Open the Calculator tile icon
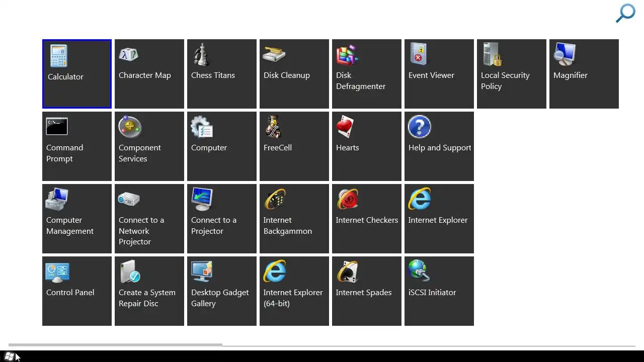644x362 pixels. point(58,56)
